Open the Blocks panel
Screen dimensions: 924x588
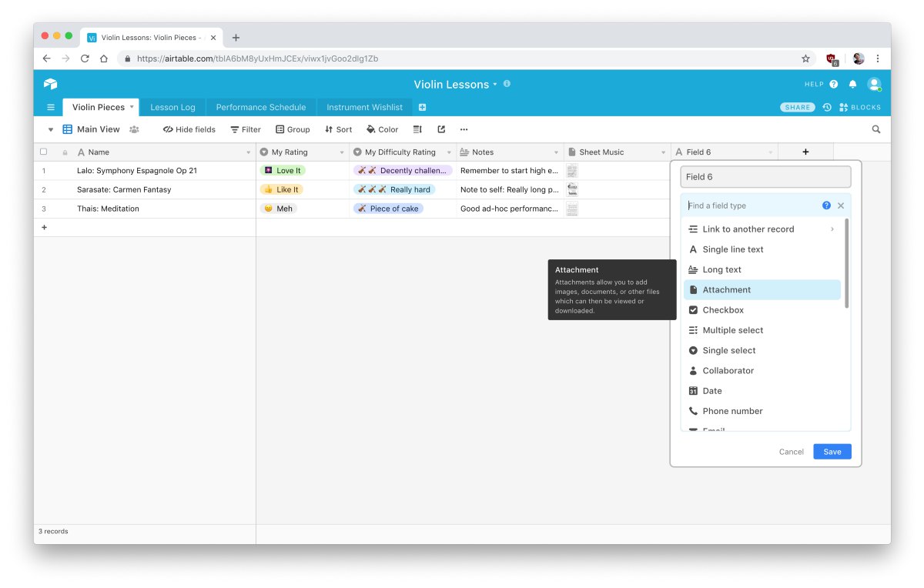[860, 107]
